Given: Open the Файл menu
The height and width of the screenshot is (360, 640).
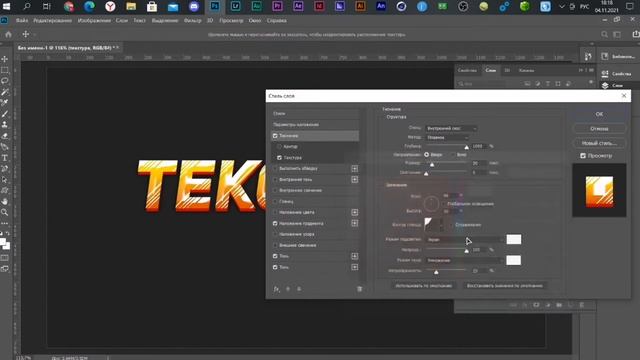Looking at the screenshot, I should 22,20.
